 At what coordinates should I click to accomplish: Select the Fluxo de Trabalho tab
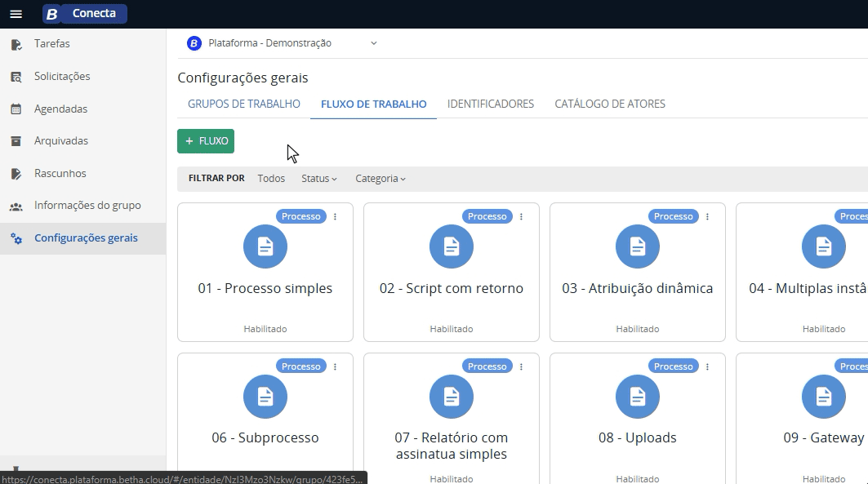[374, 104]
